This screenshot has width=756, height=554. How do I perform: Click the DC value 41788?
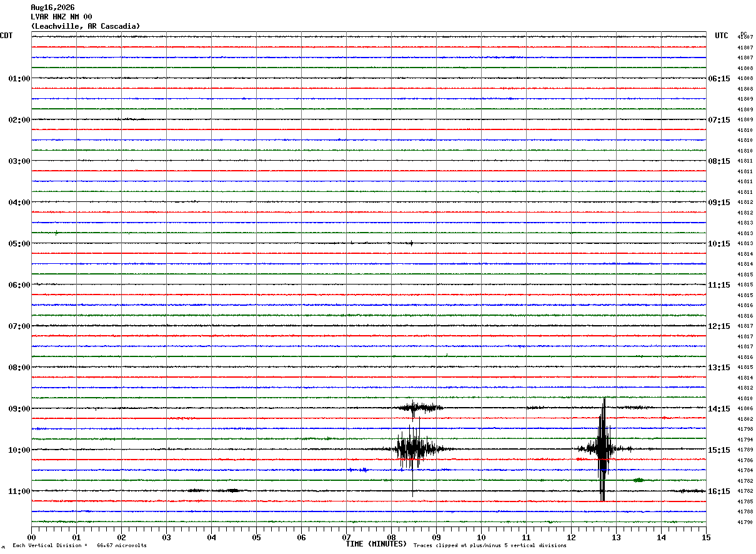click(745, 511)
